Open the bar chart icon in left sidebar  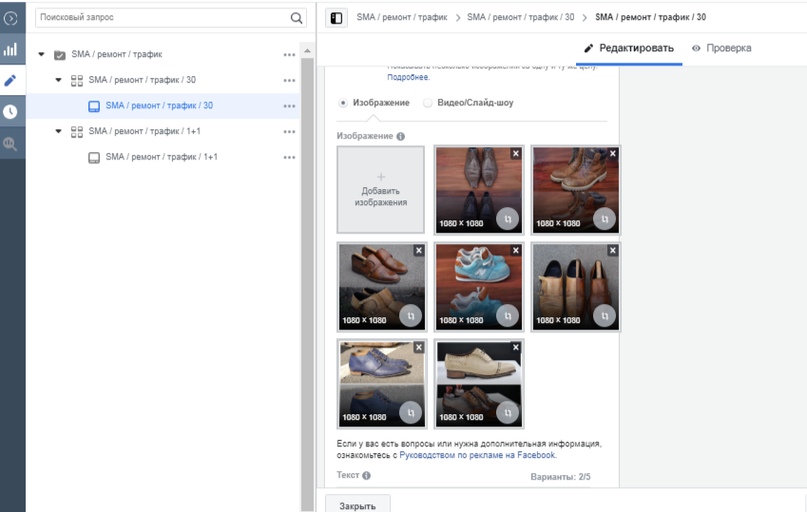(11, 49)
